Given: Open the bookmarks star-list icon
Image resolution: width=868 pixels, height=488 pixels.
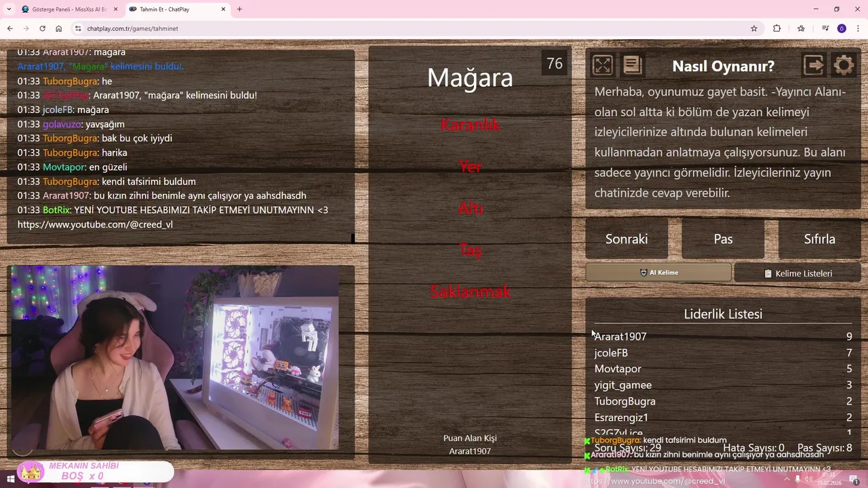Looking at the screenshot, I should coord(801,28).
